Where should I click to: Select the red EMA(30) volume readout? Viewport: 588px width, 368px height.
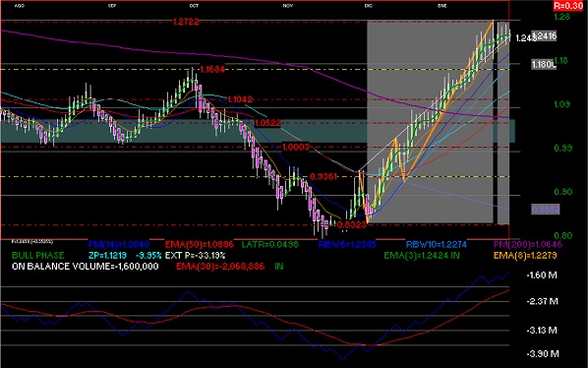pyautogui.click(x=220, y=267)
